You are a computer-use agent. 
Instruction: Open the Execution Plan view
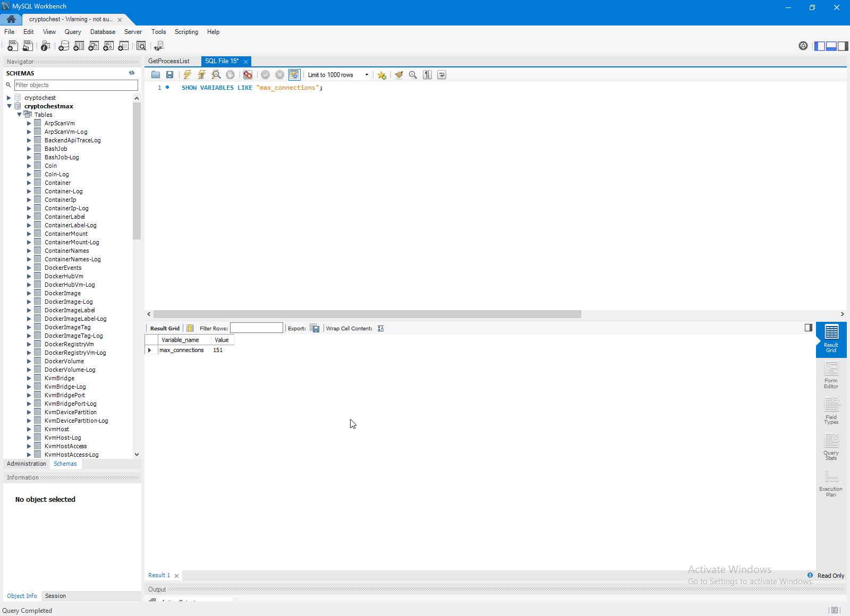(831, 483)
